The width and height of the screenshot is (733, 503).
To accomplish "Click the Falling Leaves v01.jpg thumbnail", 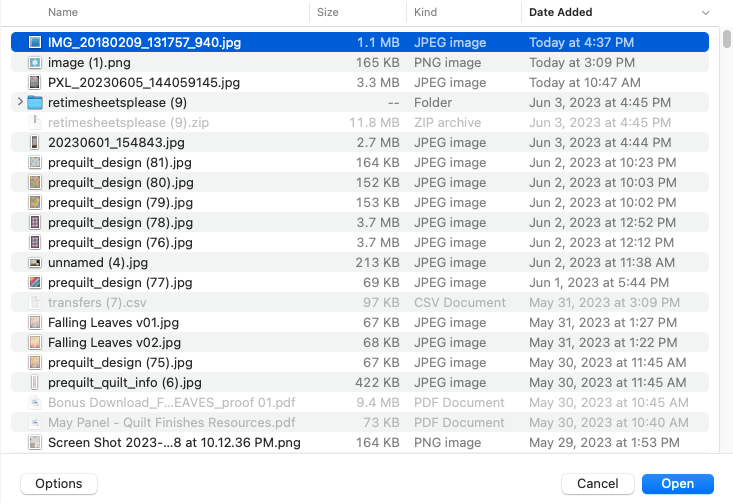I will tap(35, 323).
